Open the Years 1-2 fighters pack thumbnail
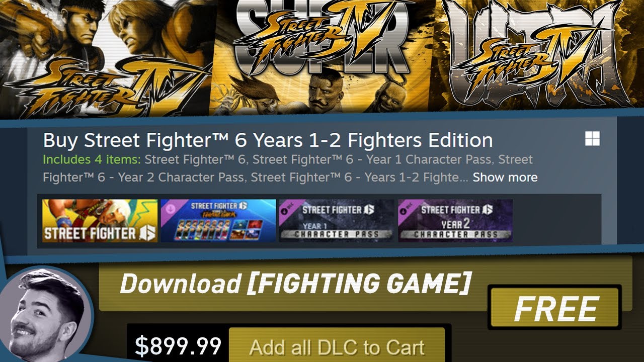Screen dimensions: 644x362 point(218,221)
